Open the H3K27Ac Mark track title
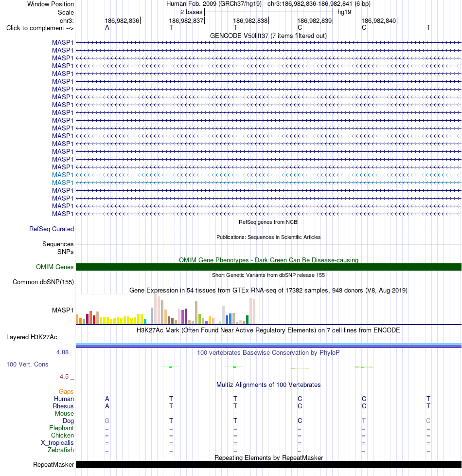The width and height of the screenshot is (462, 476). pyautogui.click(x=268, y=330)
